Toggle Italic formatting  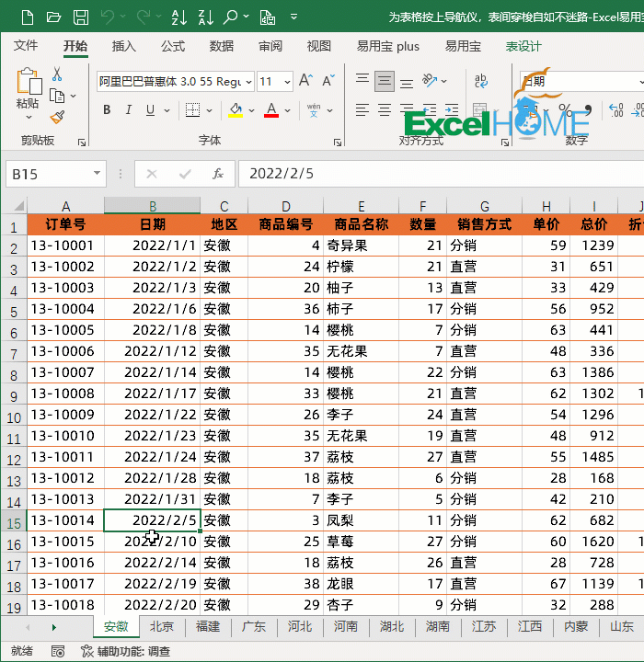(x=129, y=109)
